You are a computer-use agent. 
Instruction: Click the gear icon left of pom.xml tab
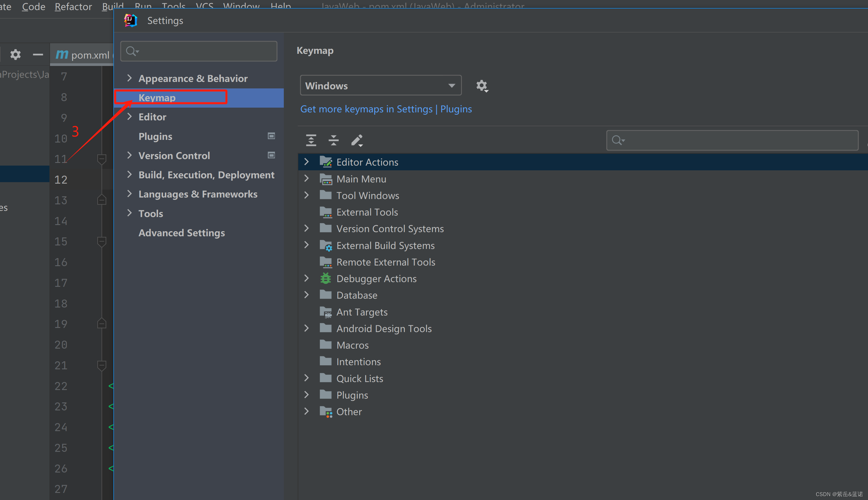[x=15, y=55]
